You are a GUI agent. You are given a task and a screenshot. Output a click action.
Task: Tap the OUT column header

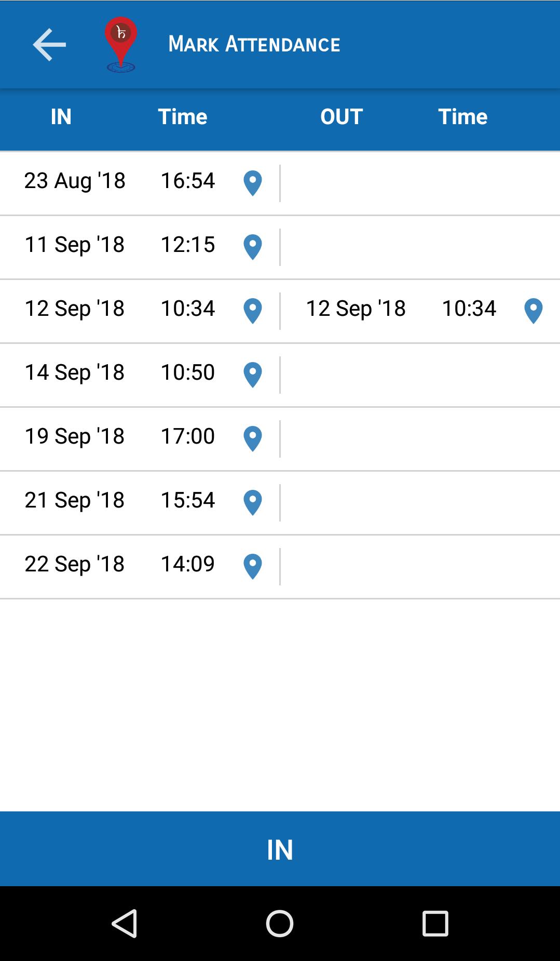click(341, 117)
